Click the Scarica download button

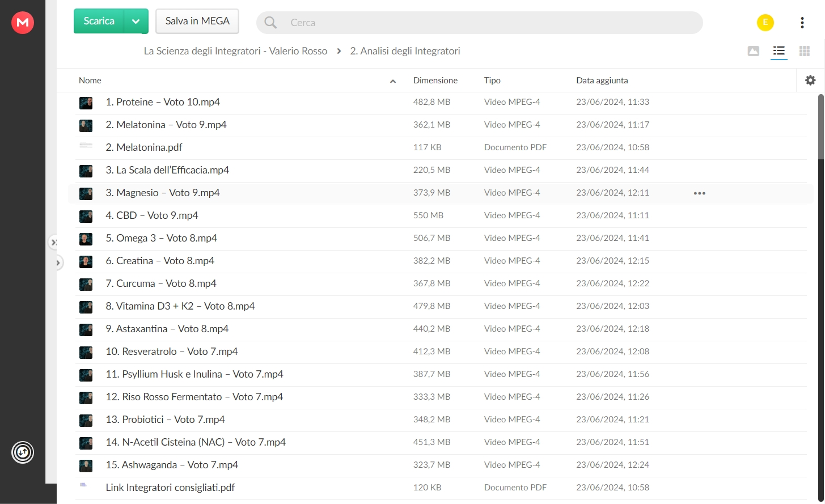click(x=99, y=22)
